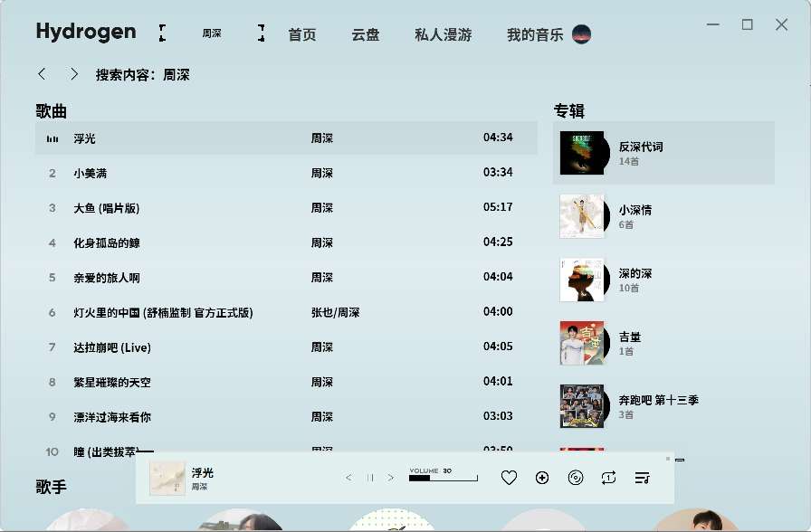Open album 反深代词
This screenshot has height=532, width=811.
[663, 153]
